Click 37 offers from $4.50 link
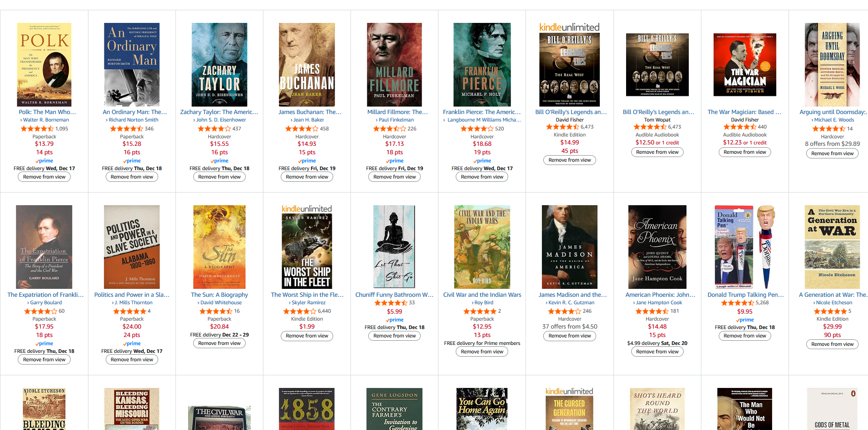 [569, 327]
